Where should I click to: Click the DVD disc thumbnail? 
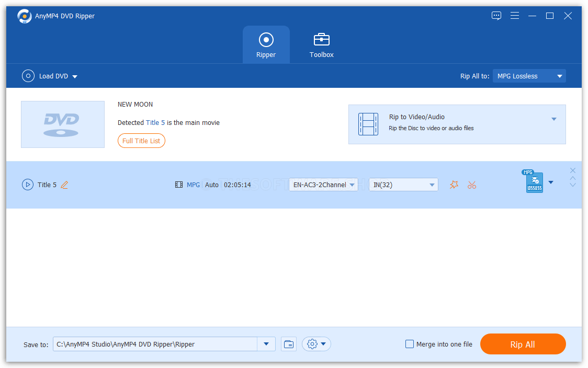pos(63,124)
